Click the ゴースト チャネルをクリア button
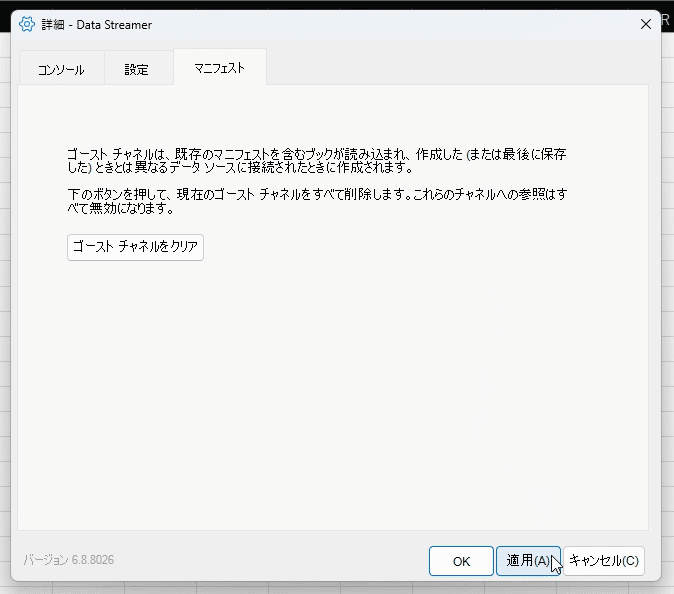The height and width of the screenshot is (594, 674). pos(135,247)
